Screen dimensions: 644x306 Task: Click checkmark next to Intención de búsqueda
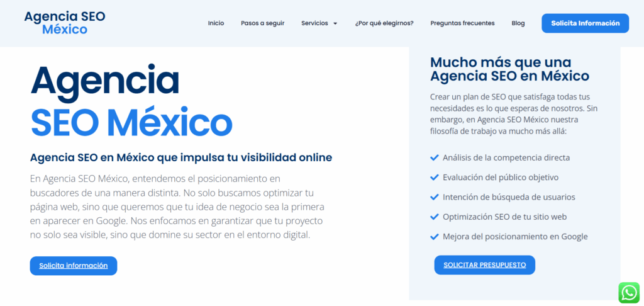pos(434,197)
